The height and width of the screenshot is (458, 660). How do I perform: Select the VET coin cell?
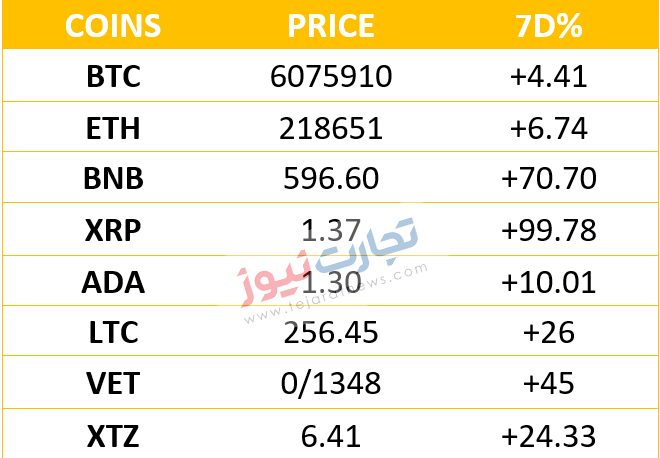click(113, 383)
